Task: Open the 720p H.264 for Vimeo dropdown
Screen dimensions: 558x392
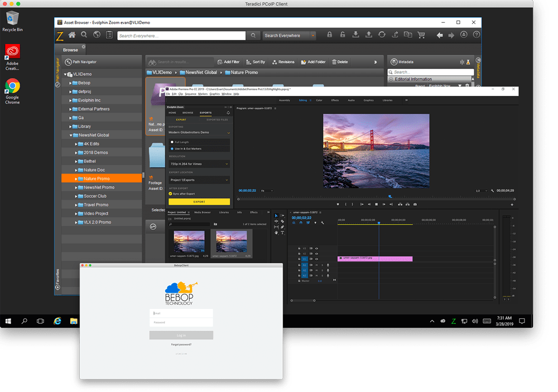Action: coord(199,164)
